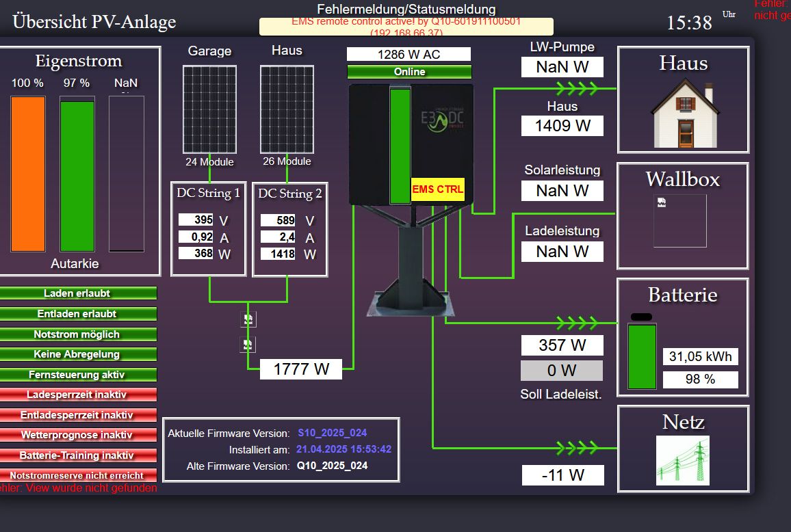791x532 pixels.
Task: Click the green Online status button
Action: pos(409,72)
